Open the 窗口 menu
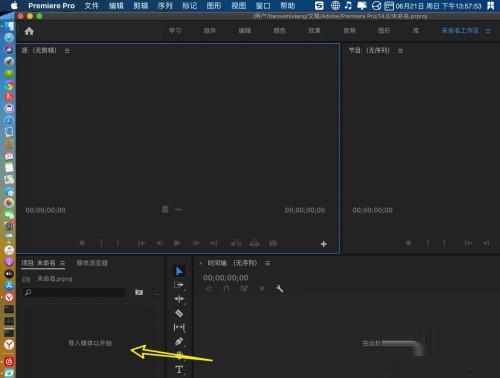Screen dimensions: 500x378 (263, 6)
